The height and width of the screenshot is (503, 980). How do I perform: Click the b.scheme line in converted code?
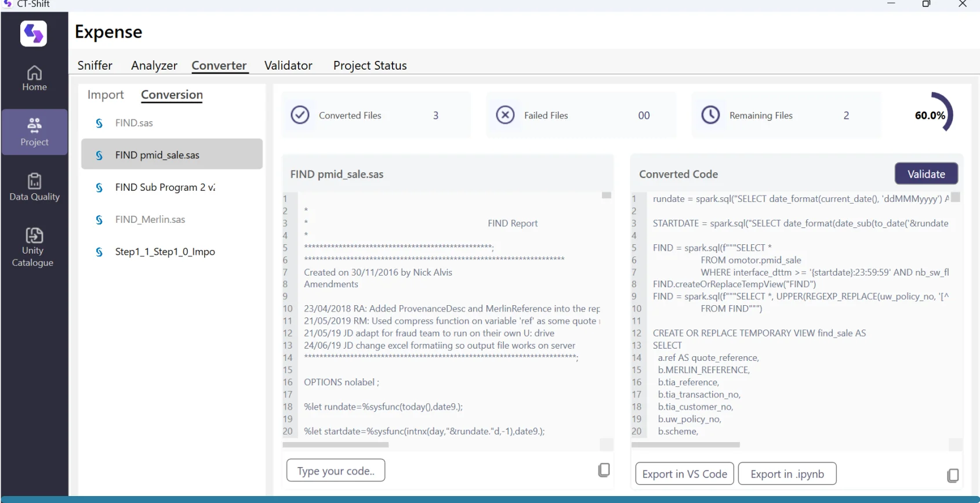678,431
